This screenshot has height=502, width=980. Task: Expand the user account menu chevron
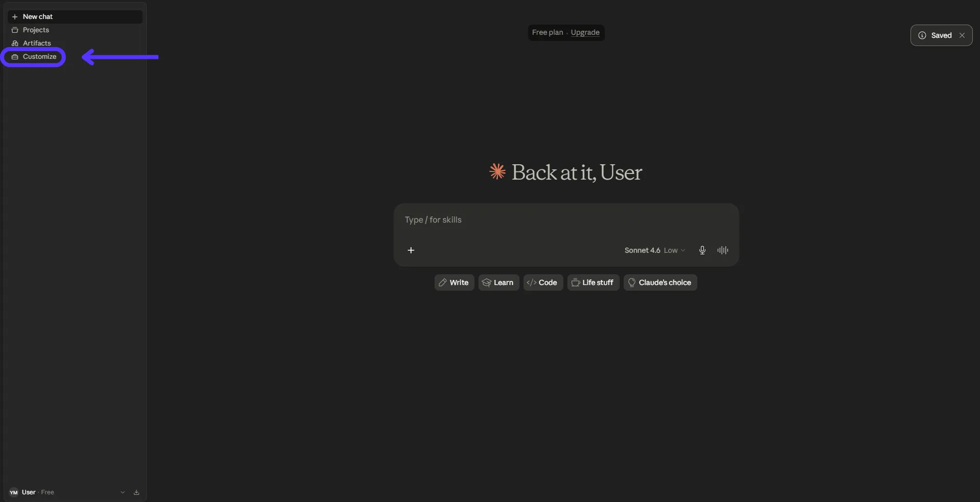123,493
